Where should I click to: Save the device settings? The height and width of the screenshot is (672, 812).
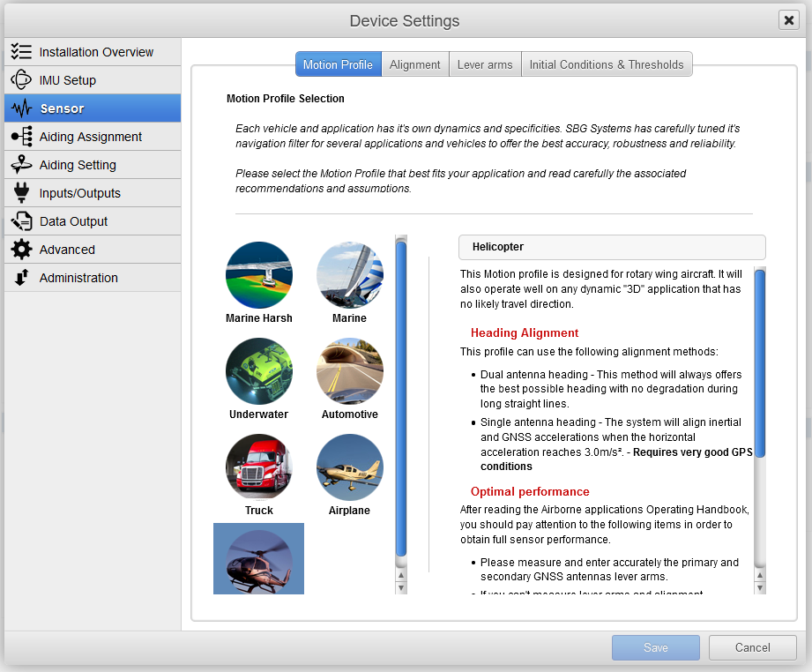[656, 647]
